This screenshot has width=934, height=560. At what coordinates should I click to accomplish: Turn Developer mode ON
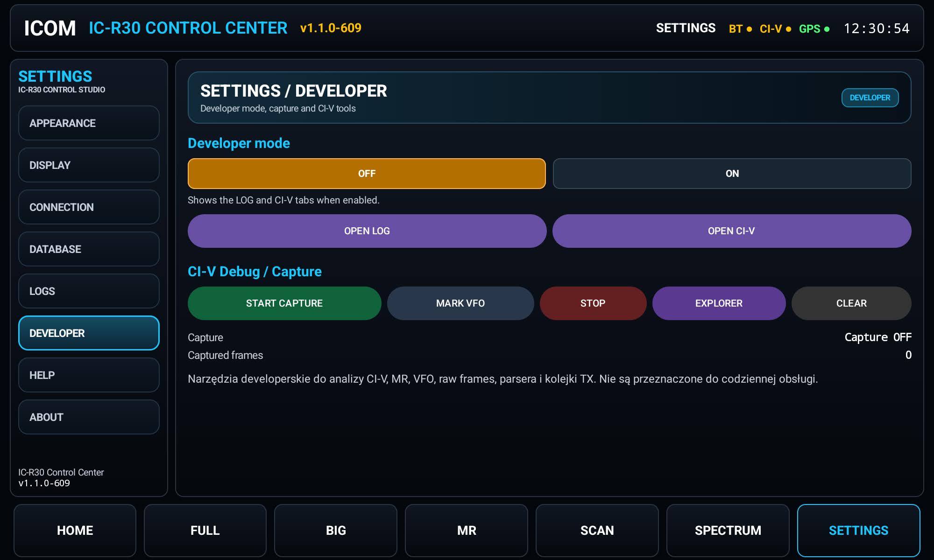pos(732,174)
